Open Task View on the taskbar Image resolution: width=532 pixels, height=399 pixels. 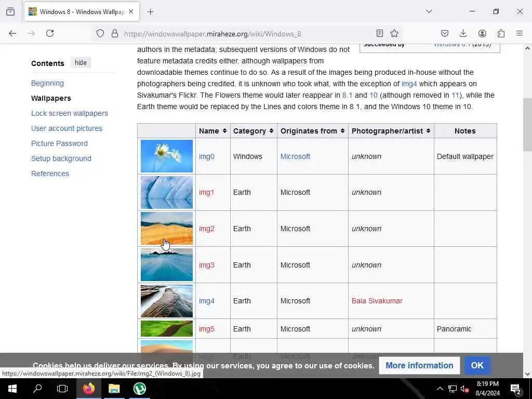tap(62, 389)
